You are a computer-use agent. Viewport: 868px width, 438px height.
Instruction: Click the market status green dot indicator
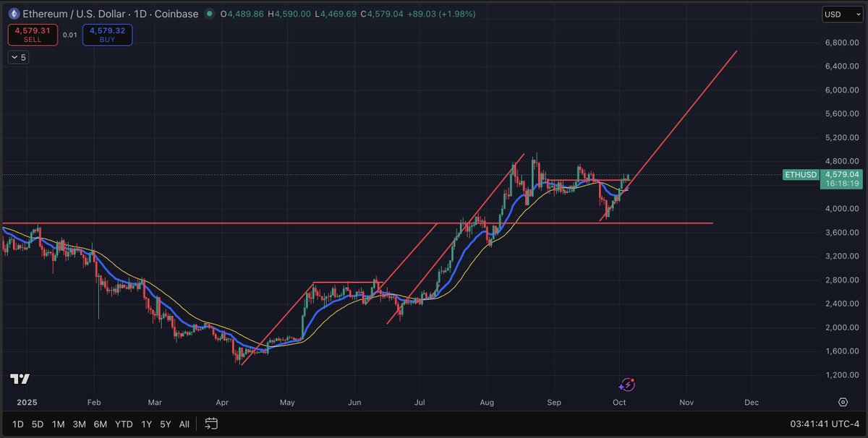click(x=209, y=13)
